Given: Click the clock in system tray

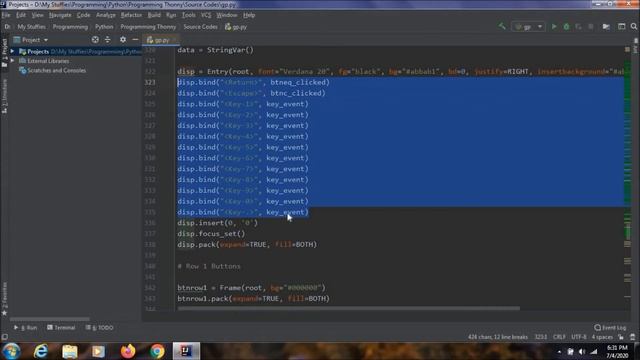Looking at the screenshot, I should click(x=617, y=351).
